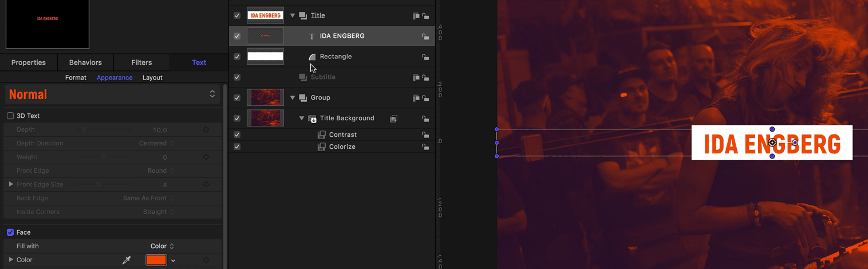Open the Inside Corners Straight dropdown
Image resolution: width=868 pixels, height=269 pixels.
click(x=159, y=212)
